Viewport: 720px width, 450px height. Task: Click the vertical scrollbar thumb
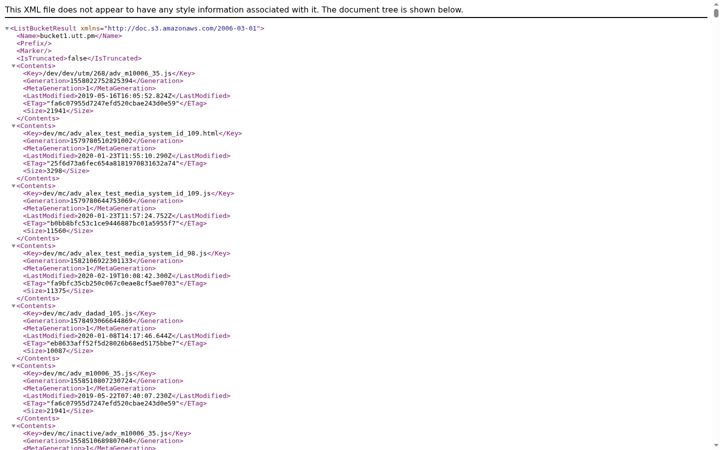[x=716, y=13]
